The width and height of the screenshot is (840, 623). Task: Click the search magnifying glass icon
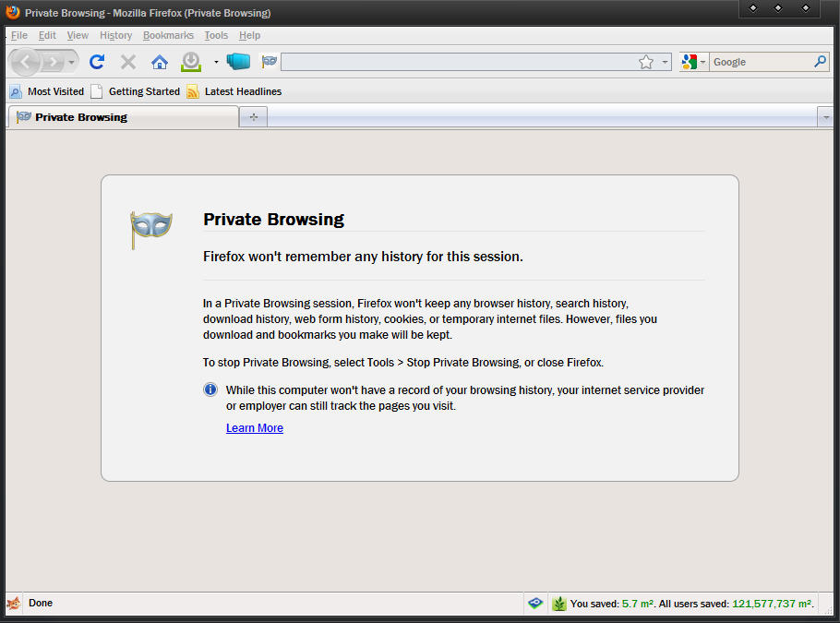click(821, 62)
